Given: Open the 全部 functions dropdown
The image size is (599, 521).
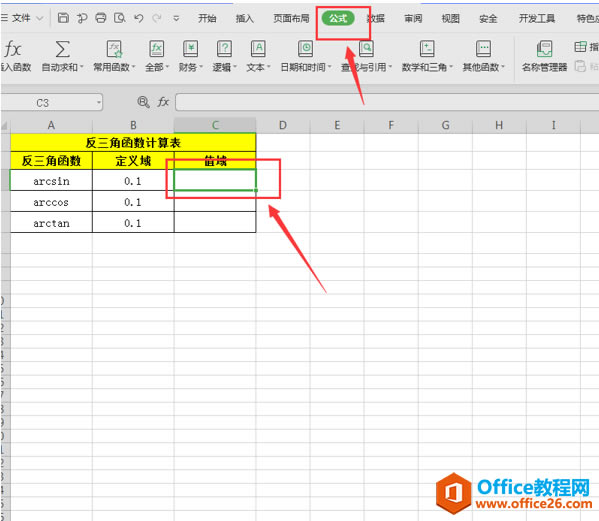Looking at the screenshot, I should tap(157, 56).
